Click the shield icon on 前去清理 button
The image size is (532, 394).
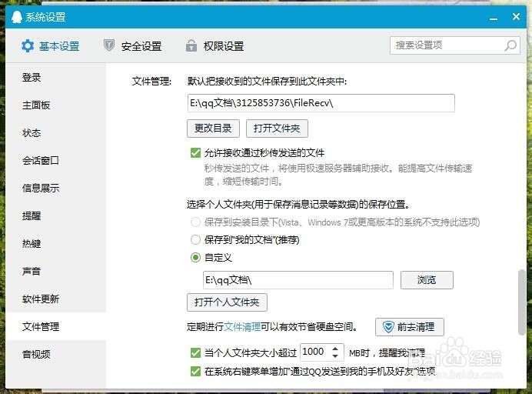tap(387, 327)
